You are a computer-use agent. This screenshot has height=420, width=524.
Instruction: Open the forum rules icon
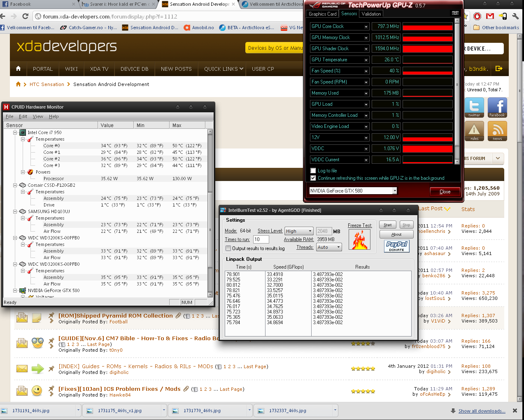474,131
